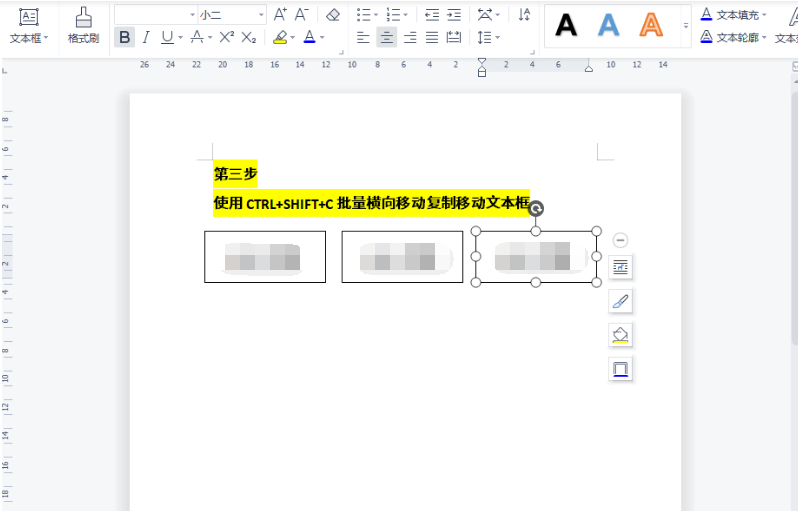This screenshot has width=798, height=511.
Task: Click the floating shape fill bucket icon
Action: (620, 335)
